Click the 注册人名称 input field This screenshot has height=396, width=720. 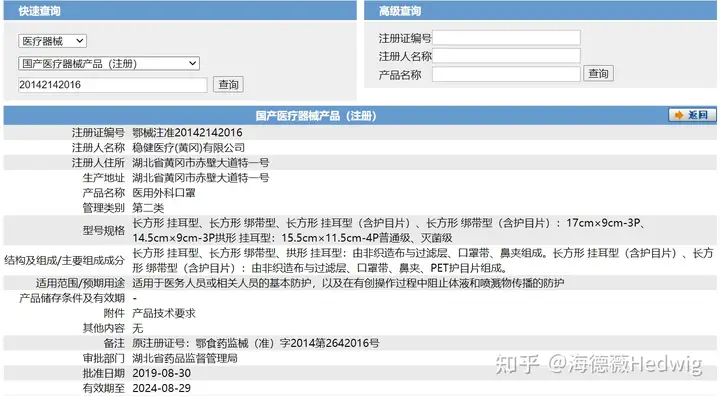point(506,56)
